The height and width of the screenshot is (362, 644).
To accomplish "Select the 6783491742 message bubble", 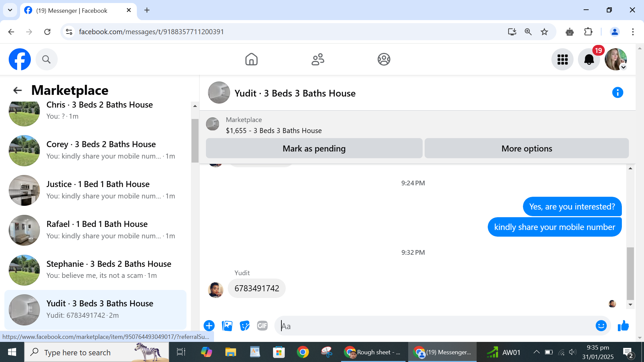I will (257, 288).
